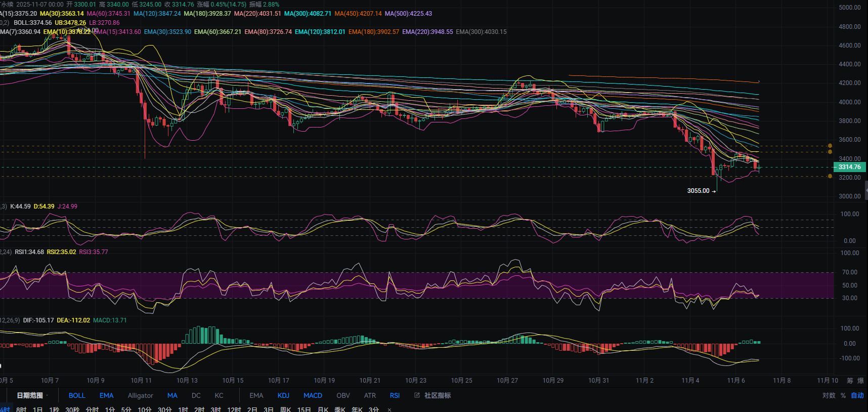Screen dimensions: 868x412
Task: Click the alert bell near 3200 price level
Action: (830, 176)
